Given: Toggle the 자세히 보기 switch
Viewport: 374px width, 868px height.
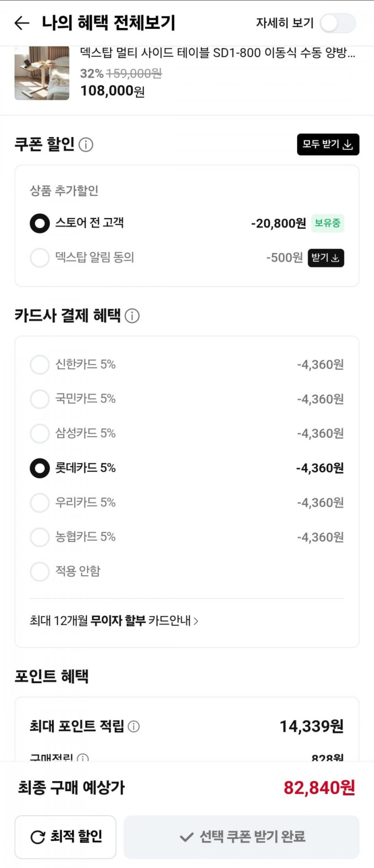Looking at the screenshot, I should coord(338,23).
